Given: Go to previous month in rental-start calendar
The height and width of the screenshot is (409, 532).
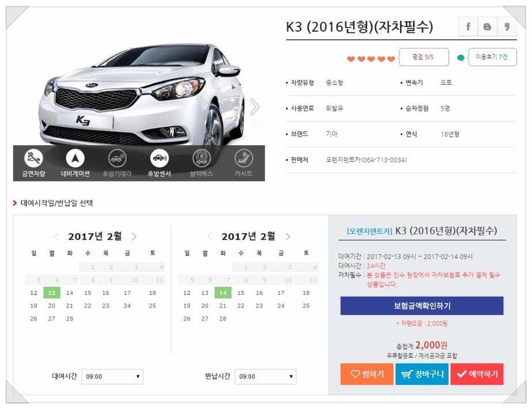Looking at the screenshot, I should 56,237.
